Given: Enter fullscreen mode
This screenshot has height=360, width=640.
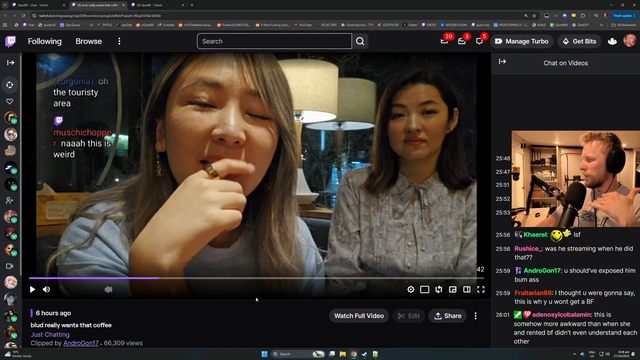Looking at the screenshot, I should point(481,289).
